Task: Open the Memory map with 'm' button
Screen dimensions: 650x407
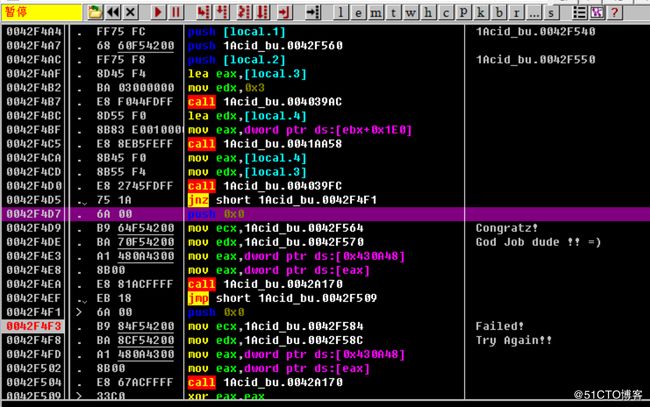Action: click(376, 13)
